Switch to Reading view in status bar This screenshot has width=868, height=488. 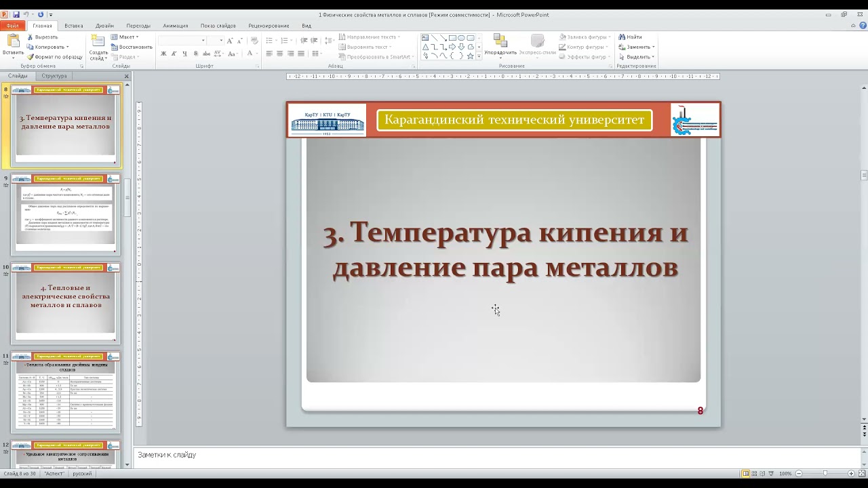coord(763,473)
